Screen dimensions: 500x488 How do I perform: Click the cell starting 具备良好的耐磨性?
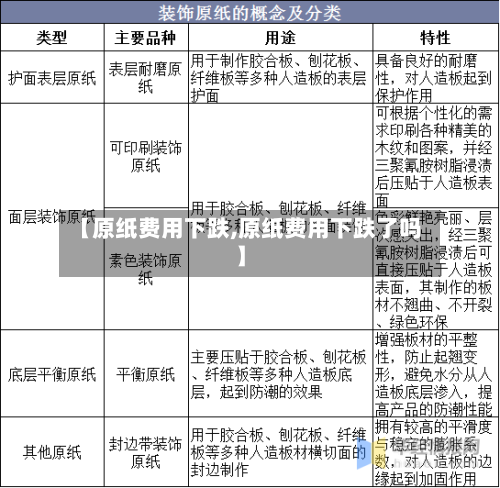click(x=435, y=77)
